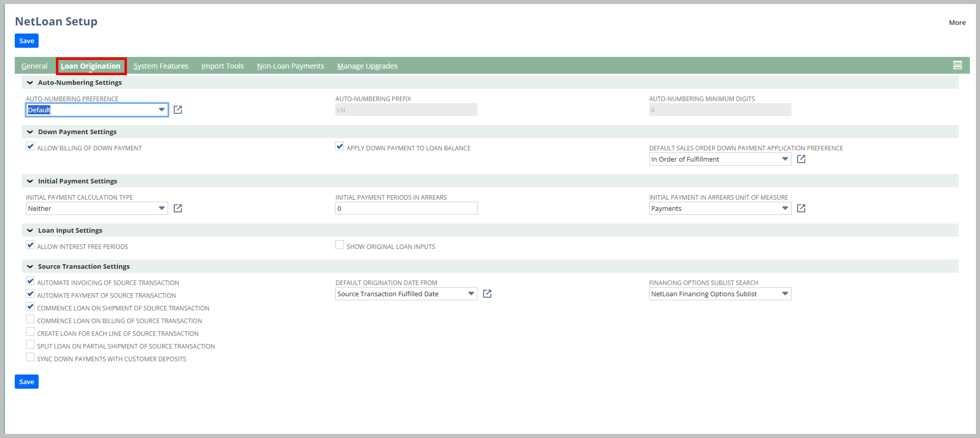Collapse Source Transaction Settings section arrow
The height and width of the screenshot is (438, 980).
[x=30, y=266]
